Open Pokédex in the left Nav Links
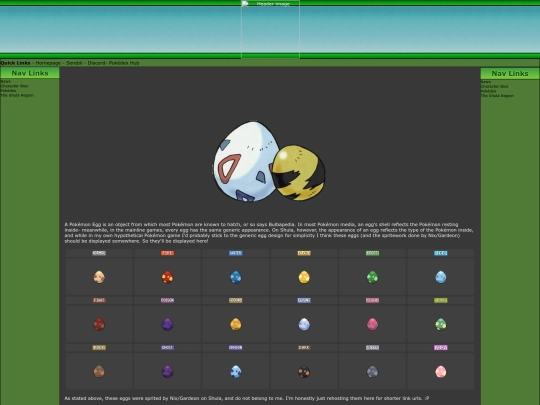Image resolution: width=540 pixels, height=405 pixels. 8,91
